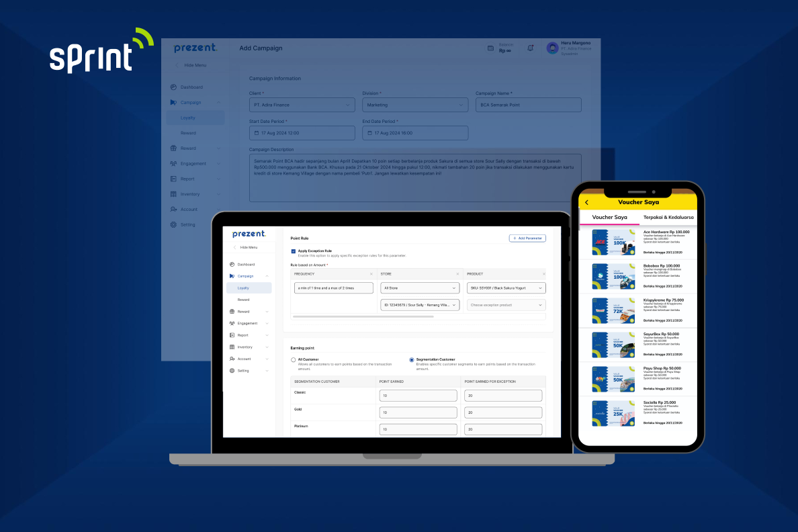The height and width of the screenshot is (532, 798).
Task: Open the All Store dropdown
Action: [x=420, y=287]
